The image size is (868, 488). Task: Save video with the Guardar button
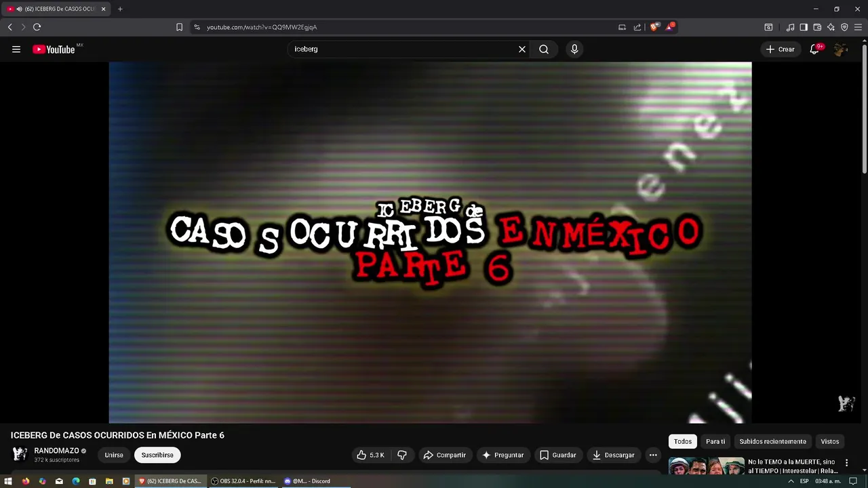[x=558, y=455]
